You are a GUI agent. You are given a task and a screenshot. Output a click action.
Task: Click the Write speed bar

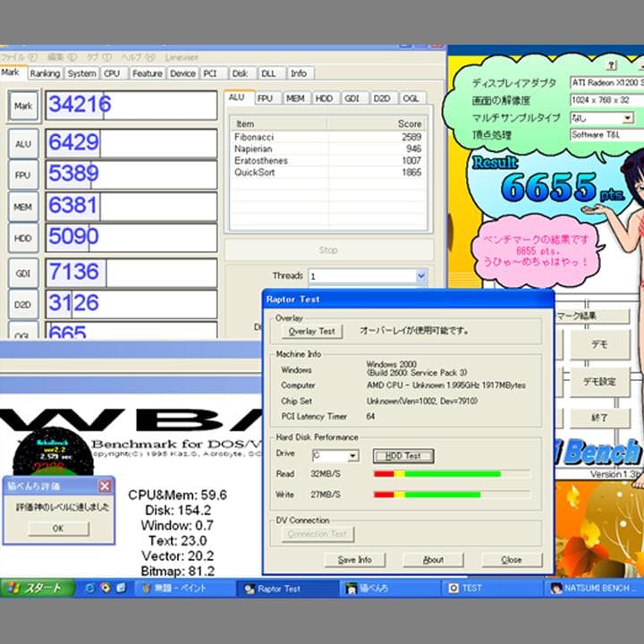point(452,495)
